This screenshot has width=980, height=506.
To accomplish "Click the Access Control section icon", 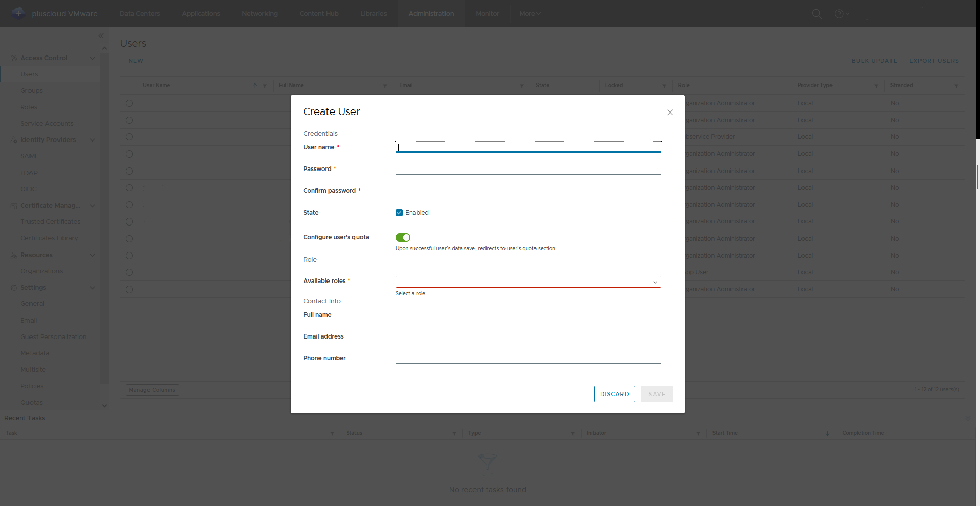I will point(14,58).
